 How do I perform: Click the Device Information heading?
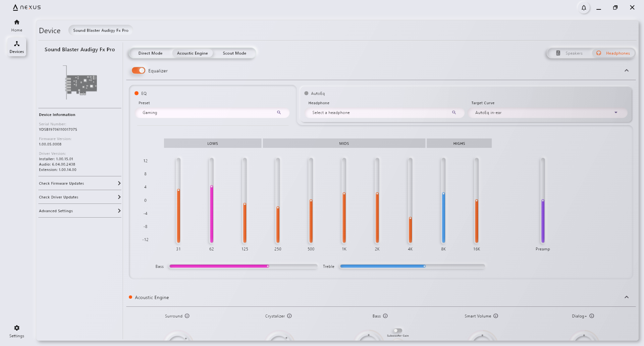(57, 115)
